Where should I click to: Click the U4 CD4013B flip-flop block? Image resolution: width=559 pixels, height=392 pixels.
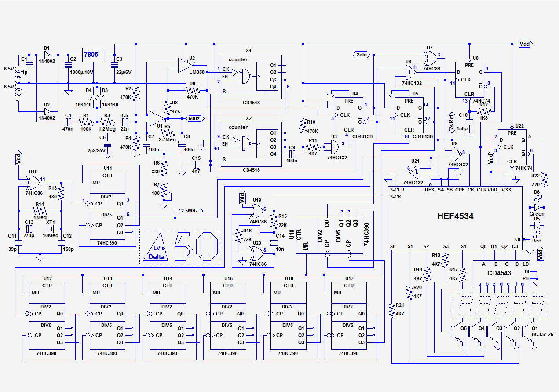tap(349, 115)
